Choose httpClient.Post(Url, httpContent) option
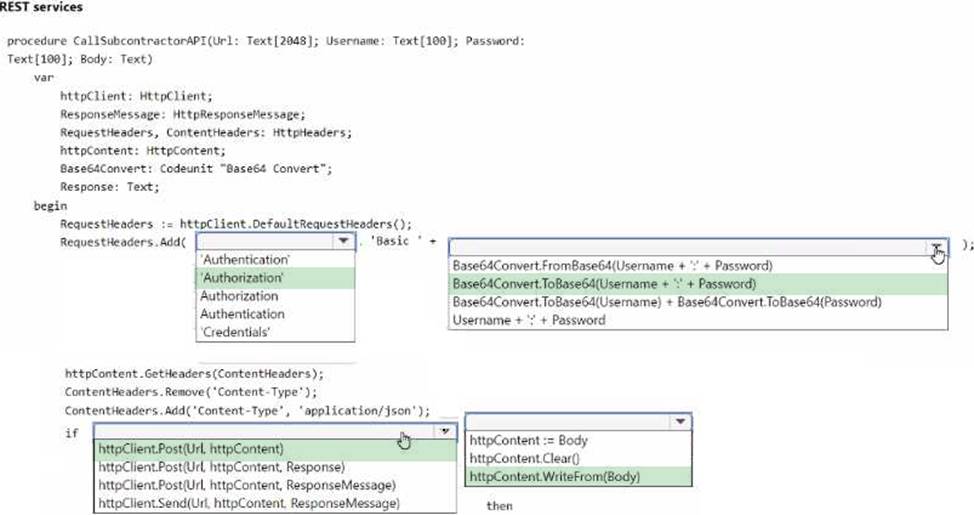The width and height of the screenshot is (974, 515). [x=191, y=449]
